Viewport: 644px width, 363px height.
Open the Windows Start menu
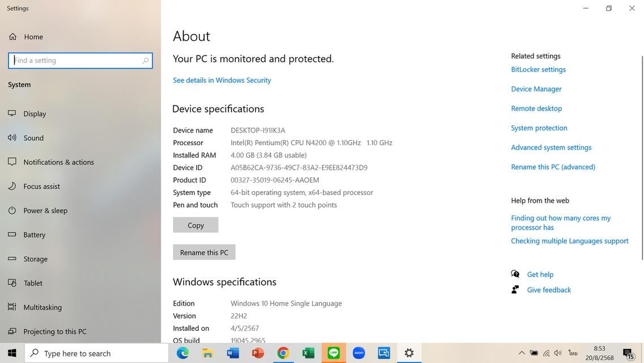pyautogui.click(x=12, y=353)
